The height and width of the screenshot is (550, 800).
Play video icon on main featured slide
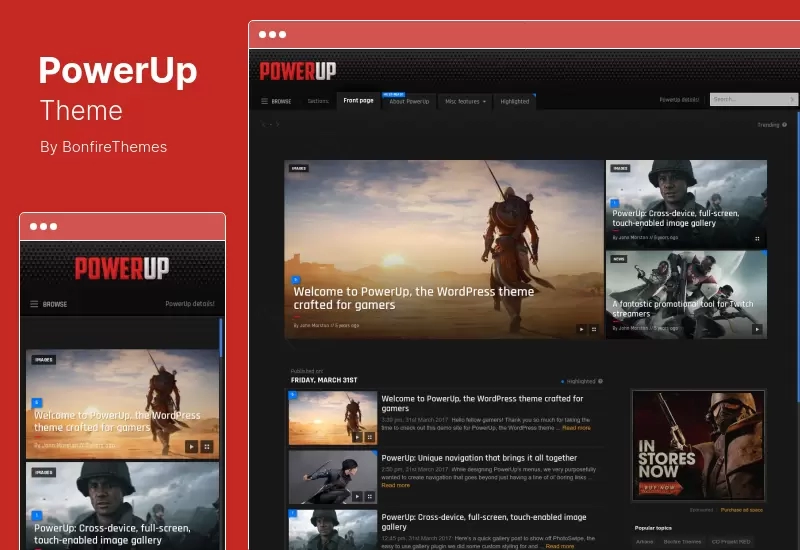(x=581, y=329)
